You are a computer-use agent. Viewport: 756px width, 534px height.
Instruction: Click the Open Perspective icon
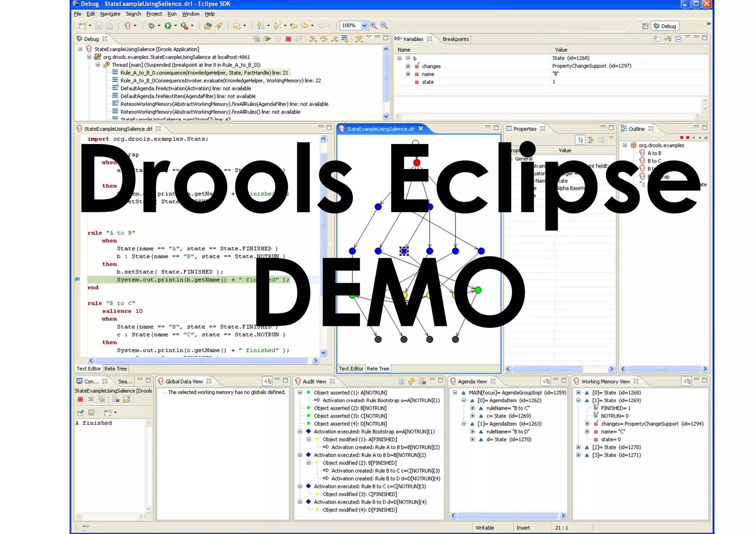click(x=645, y=26)
